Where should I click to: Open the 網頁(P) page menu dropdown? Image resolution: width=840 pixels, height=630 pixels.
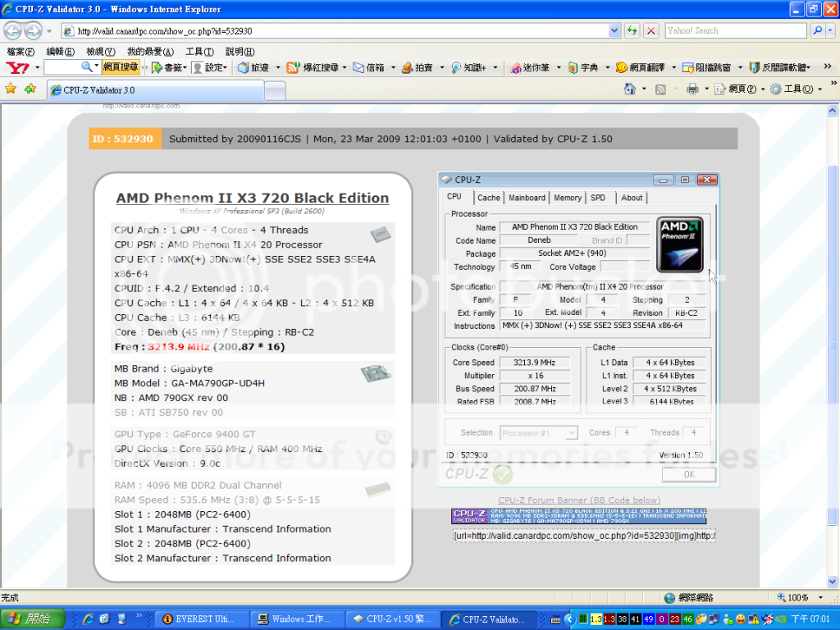tap(739, 89)
